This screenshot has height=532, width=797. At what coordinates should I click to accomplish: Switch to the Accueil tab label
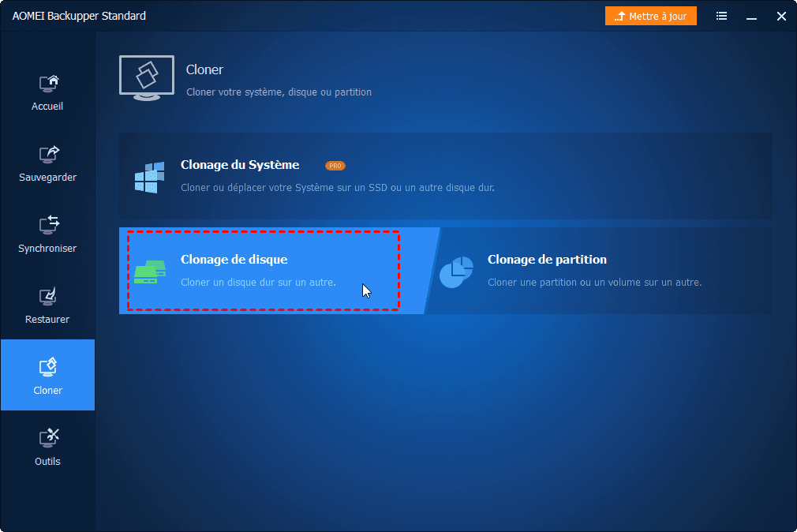tap(47, 107)
